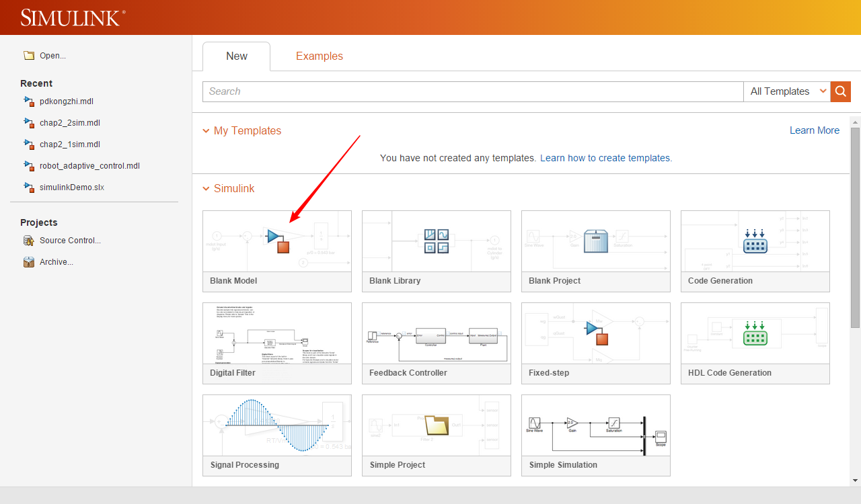Collapse the Simulink section
The width and height of the screenshot is (861, 504).
click(x=206, y=189)
